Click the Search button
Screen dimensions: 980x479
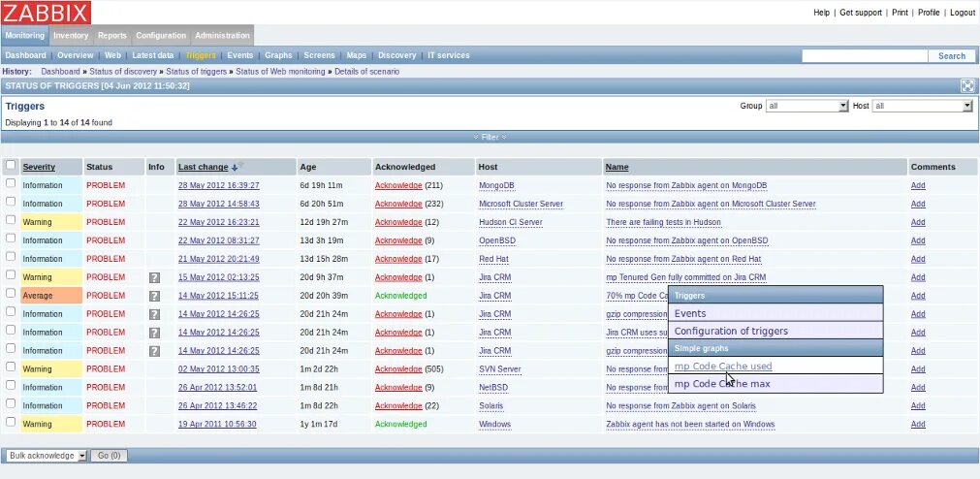(952, 55)
